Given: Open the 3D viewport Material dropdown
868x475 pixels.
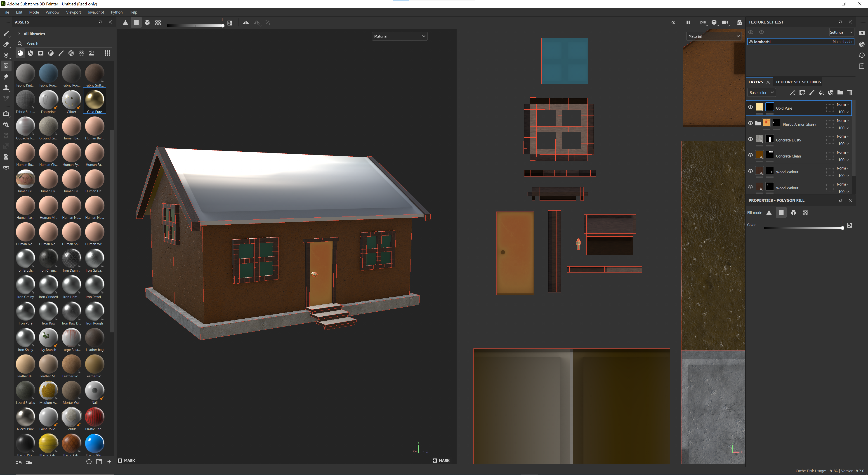Looking at the screenshot, I should pos(399,36).
